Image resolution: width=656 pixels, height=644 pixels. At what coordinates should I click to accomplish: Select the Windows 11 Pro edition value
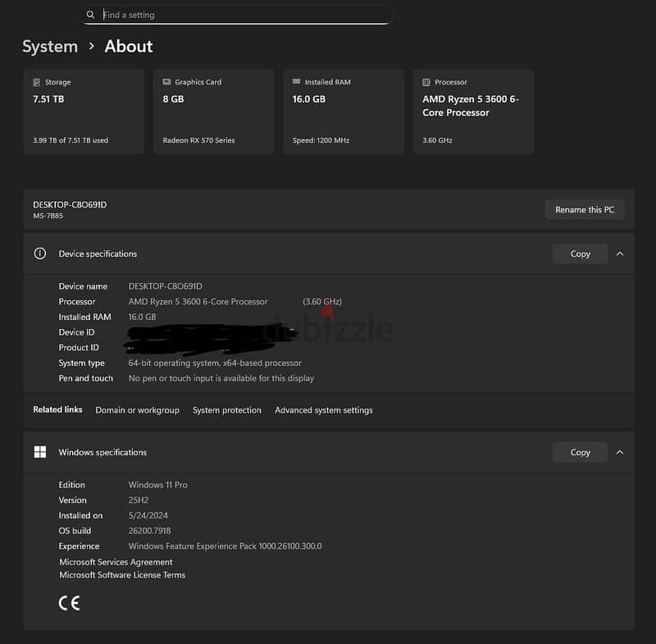click(157, 485)
